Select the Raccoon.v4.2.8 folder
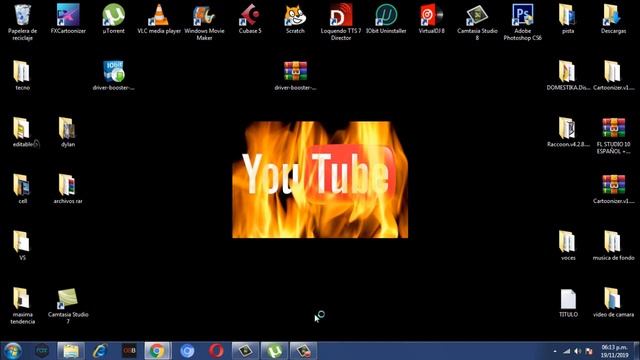The width and height of the screenshot is (640, 360). (568, 128)
